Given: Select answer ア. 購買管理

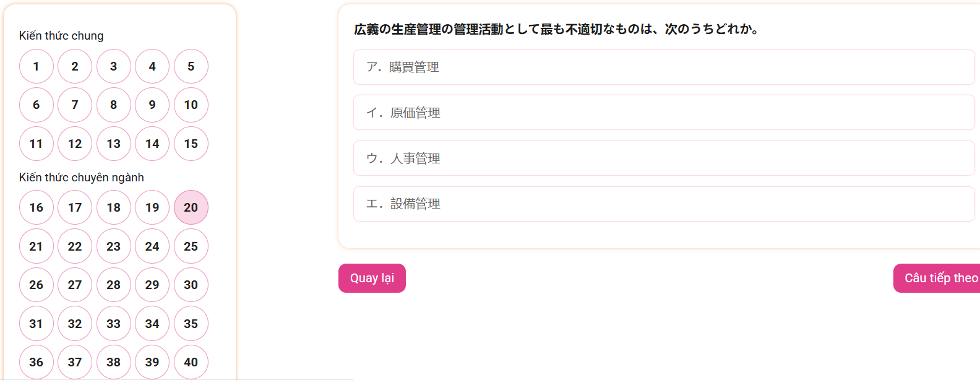Looking at the screenshot, I should click(x=663, y=67).
